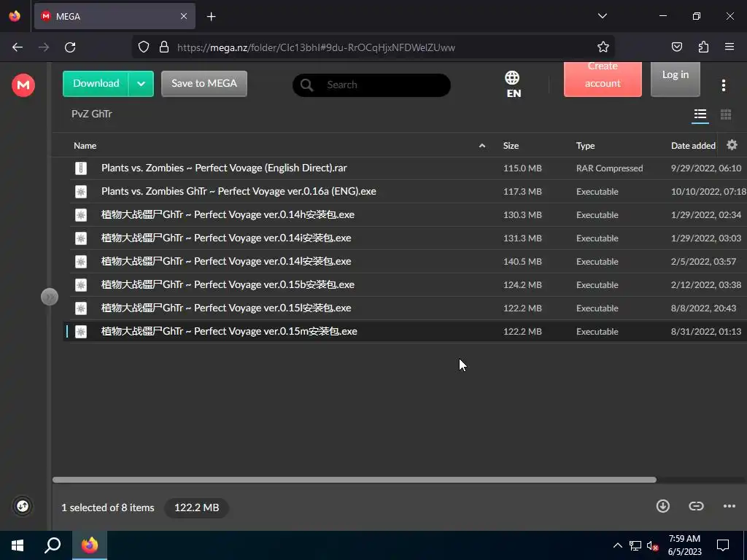The height and width of the screenshot is (560, 747).
Task: Expand the Download dropdown arrow
Action: tap(141, 84)
